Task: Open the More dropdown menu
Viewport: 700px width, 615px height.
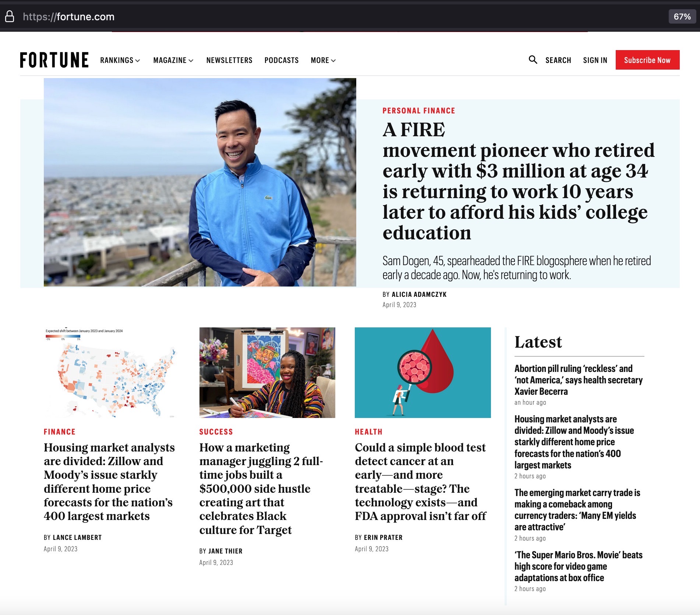Action: tap(323, 60)
